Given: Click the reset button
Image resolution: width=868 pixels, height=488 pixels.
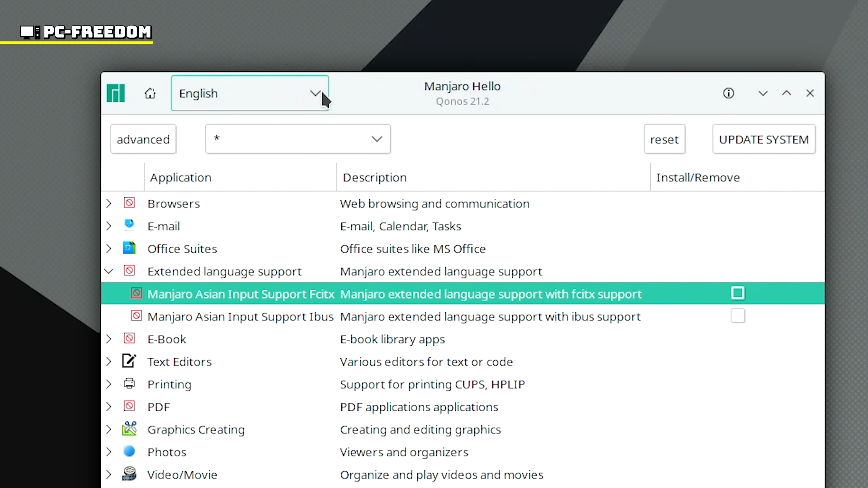Looking at the screenshot, I should [x=664, y=139].
